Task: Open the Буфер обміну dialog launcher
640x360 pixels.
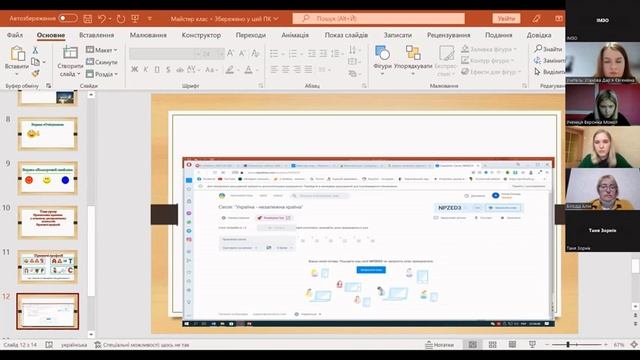Action: point(49,86)
